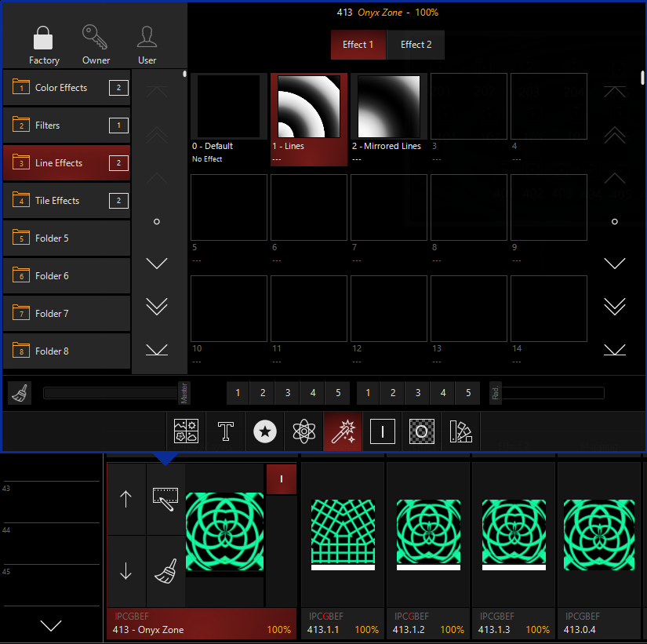The height and width of the screenshot is (644, 647).
Task: Click the broom icon in Onyx Zone panel
Action: [x=165, y=571]
